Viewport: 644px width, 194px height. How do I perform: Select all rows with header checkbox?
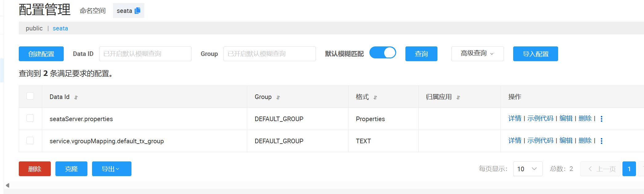[x=30, y=96]
